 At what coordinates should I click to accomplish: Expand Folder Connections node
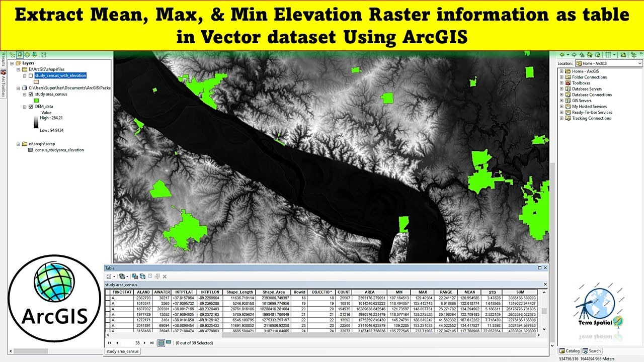point(561,77)
